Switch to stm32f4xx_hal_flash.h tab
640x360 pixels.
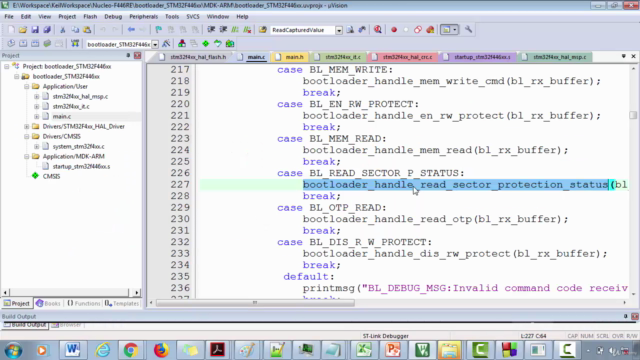[193, 57]
